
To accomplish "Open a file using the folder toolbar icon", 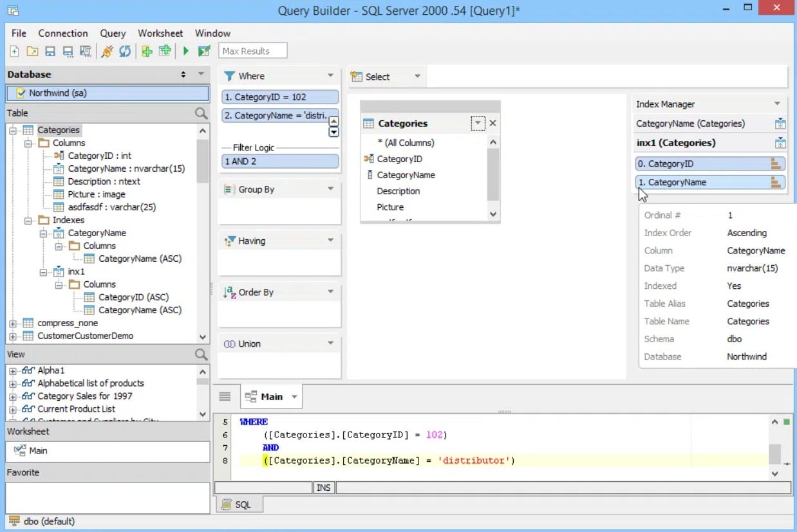I will tap(32, 50).
